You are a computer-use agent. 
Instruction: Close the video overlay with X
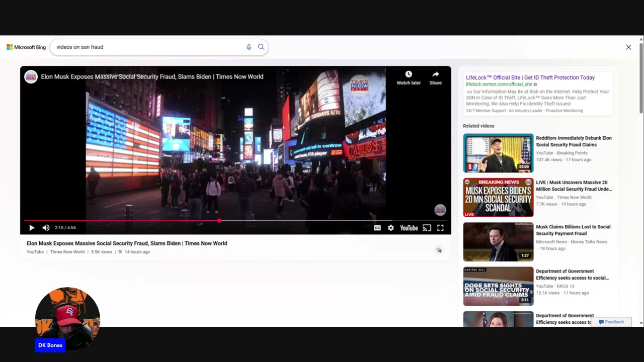tap(628, 47)
